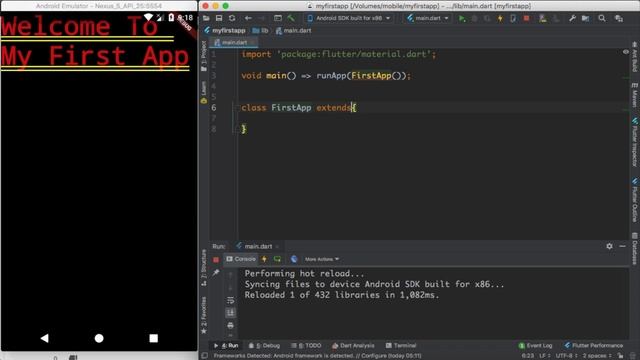
Task: Toggle scroll-to-end icon in console gutter
Action: tap(231, 313)
